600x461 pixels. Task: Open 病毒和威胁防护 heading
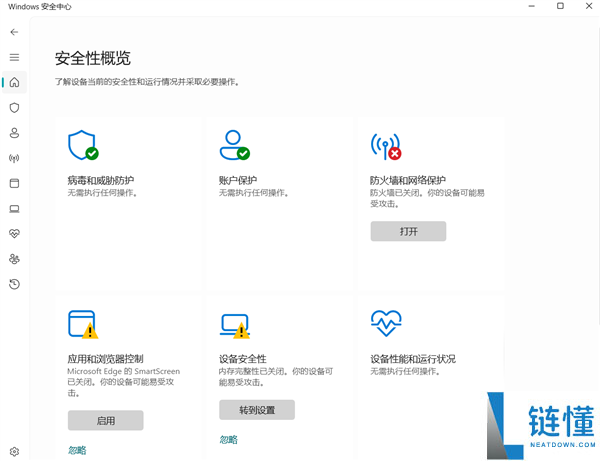pos(101,180)
